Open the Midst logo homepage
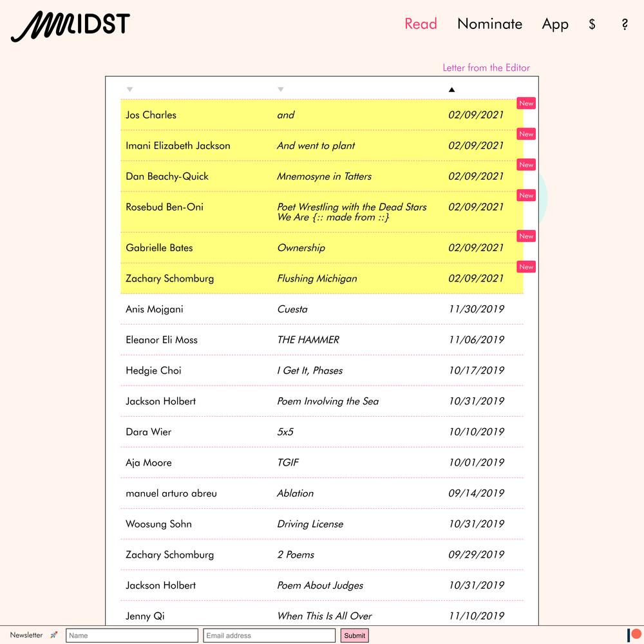644x644 pixels. point(70,26)
